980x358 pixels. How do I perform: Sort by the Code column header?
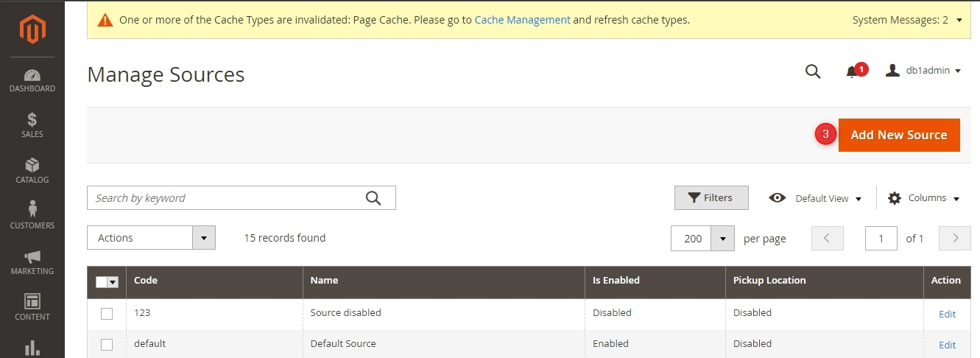(x=214, y=281)
